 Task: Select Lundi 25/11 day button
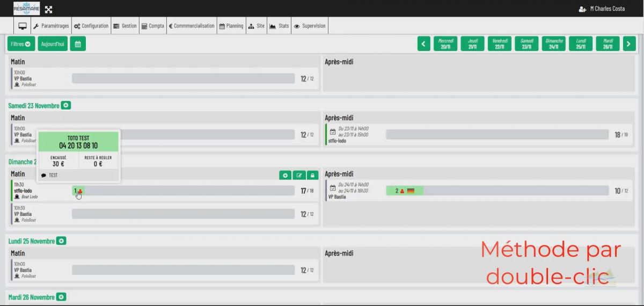point(581,44)
